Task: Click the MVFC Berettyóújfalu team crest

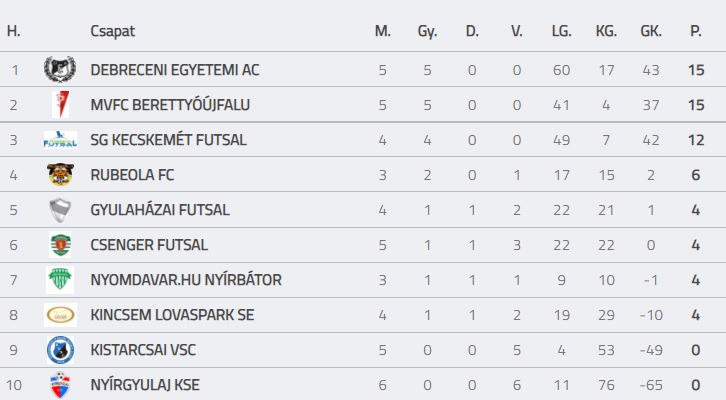Action: pos(60,105)
